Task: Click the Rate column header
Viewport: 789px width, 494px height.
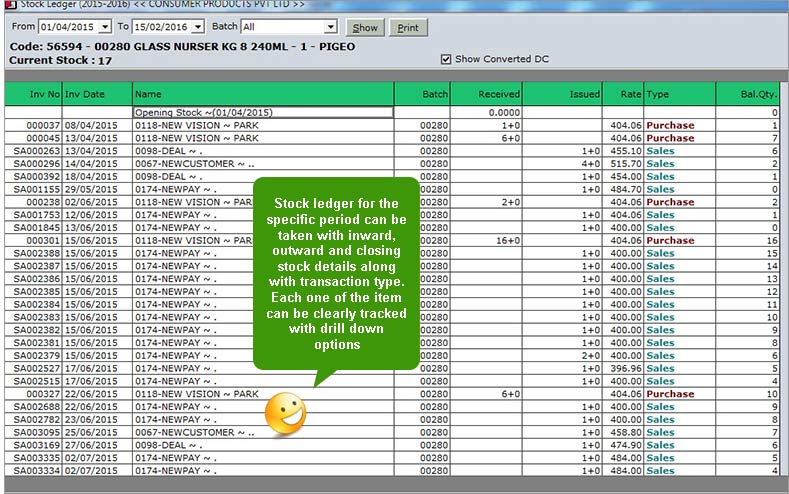Action: (622, 94)
